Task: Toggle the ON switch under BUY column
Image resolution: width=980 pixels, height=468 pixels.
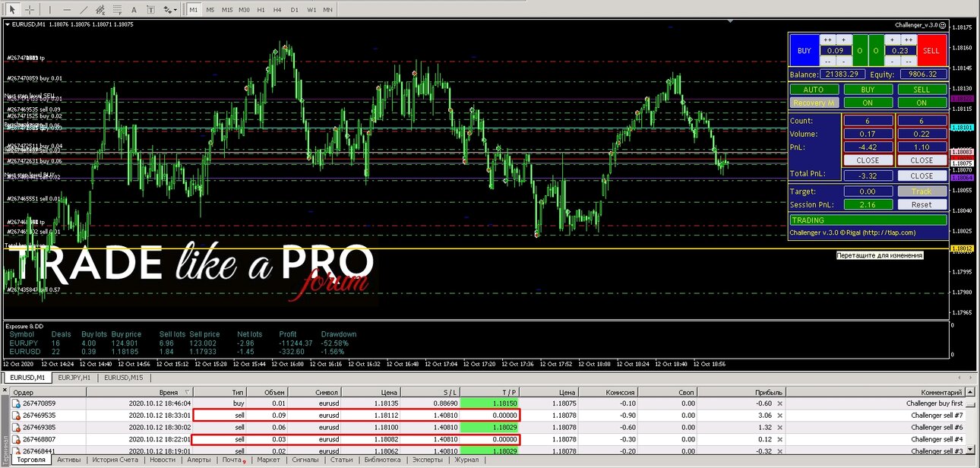Action: tap(868, 103)
